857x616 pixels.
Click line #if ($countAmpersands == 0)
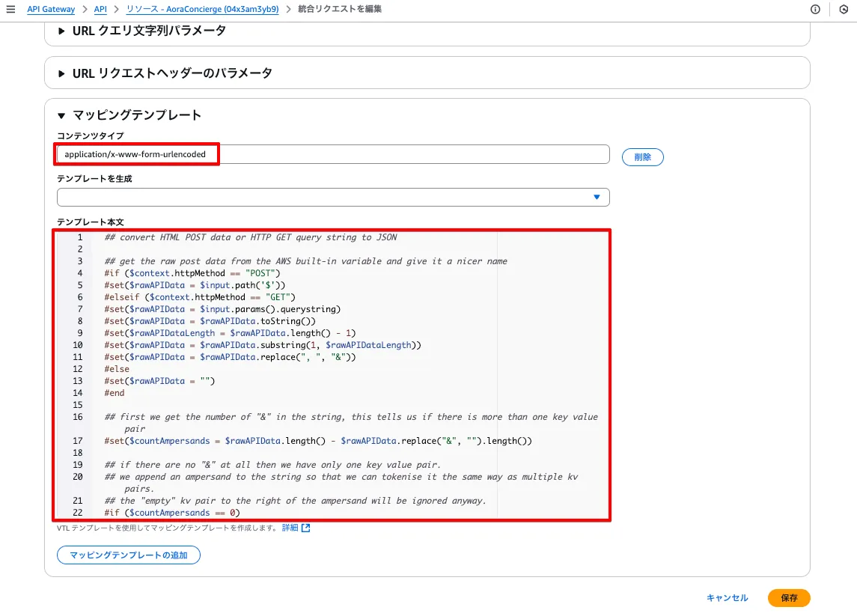[x=172, y=513]
